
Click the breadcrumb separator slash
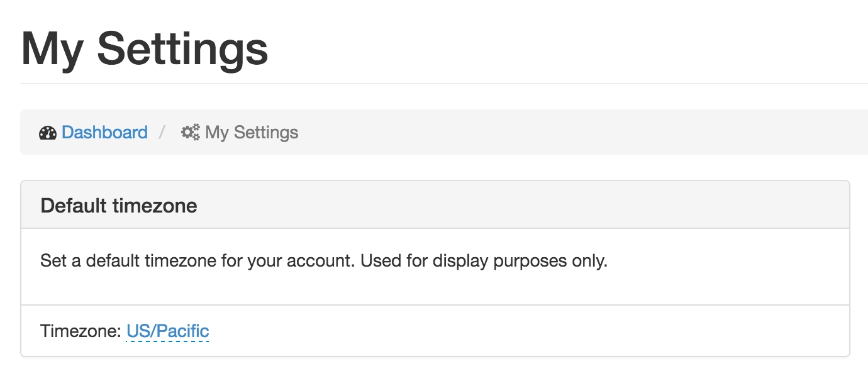coord(163,132)
